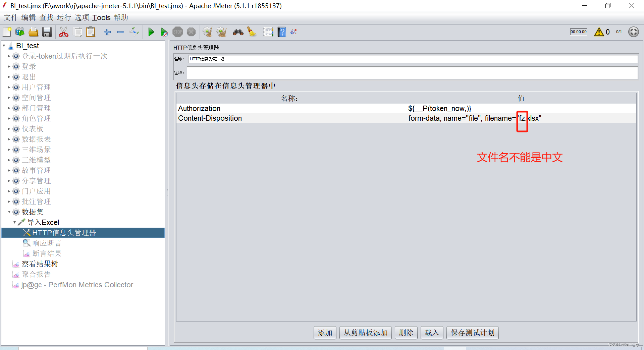Toggle element enable state with toggle icon

coord(134,32)
